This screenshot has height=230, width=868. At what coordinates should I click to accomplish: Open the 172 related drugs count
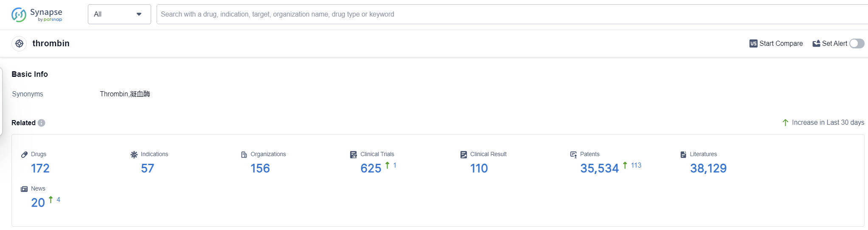pyautogui.click(x=40, y=168)
